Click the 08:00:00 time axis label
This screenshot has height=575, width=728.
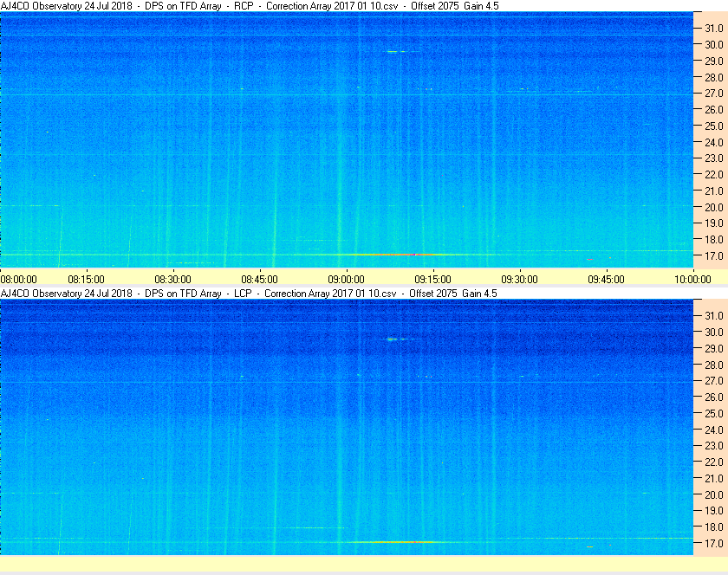tap(18, 280)
